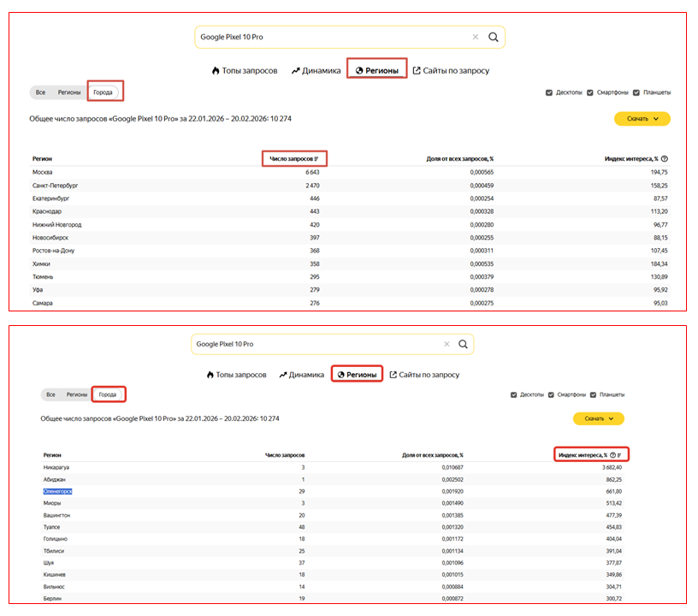Viewport: 698px width, 616px height.
Task: Click the sort icon beside Число запросов header
Action: (316, 158)
